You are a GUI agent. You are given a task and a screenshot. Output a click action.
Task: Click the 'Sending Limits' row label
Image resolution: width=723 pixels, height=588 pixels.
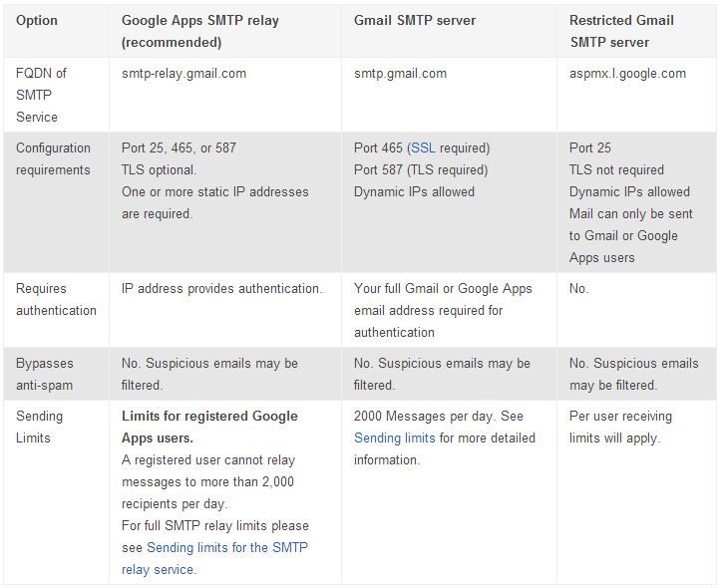click(x=39, y=428)
